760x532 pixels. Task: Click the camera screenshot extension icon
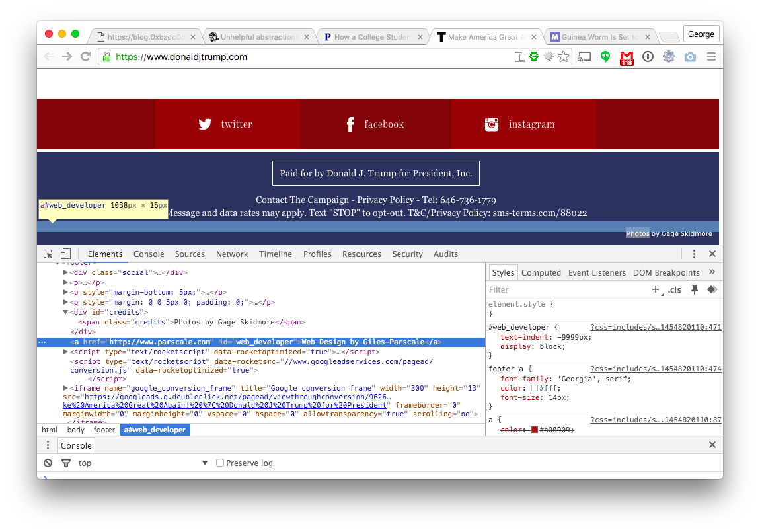pyautogui.click(x=690, y=57)
